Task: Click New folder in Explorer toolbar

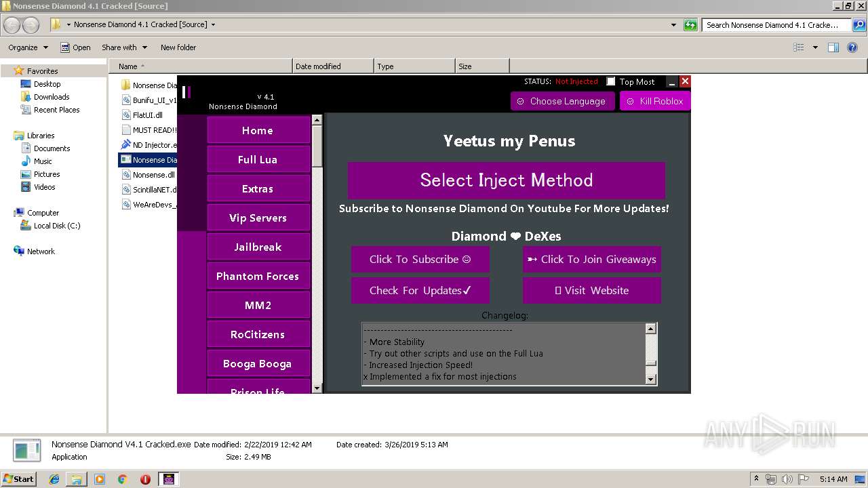Action: [178, 47]
